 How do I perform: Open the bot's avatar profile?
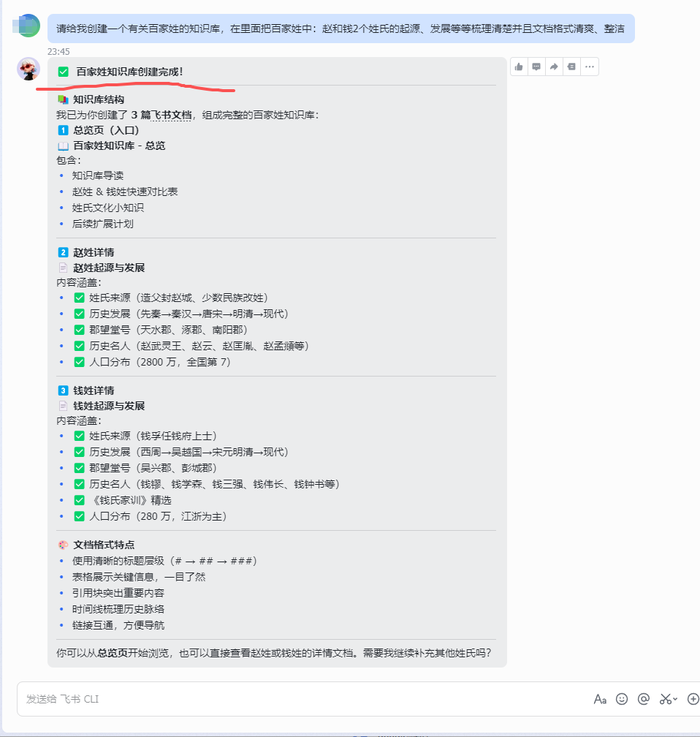(28, 69)
